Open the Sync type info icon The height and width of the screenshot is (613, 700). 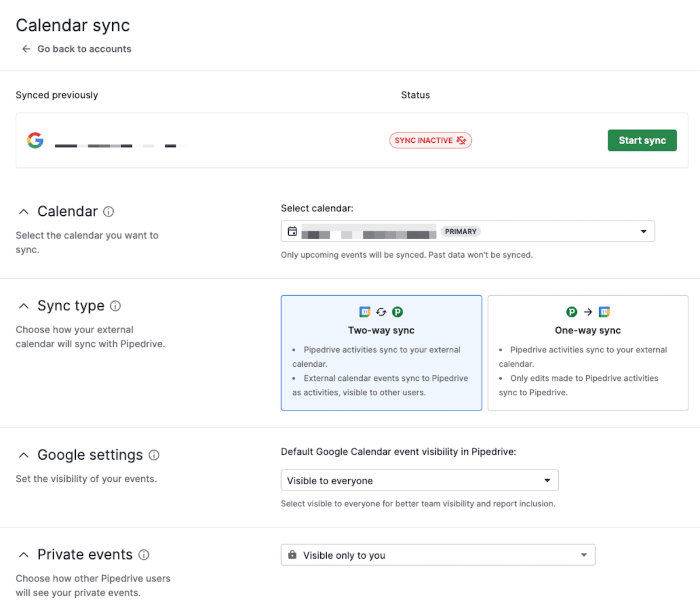[x=116, y=306]
